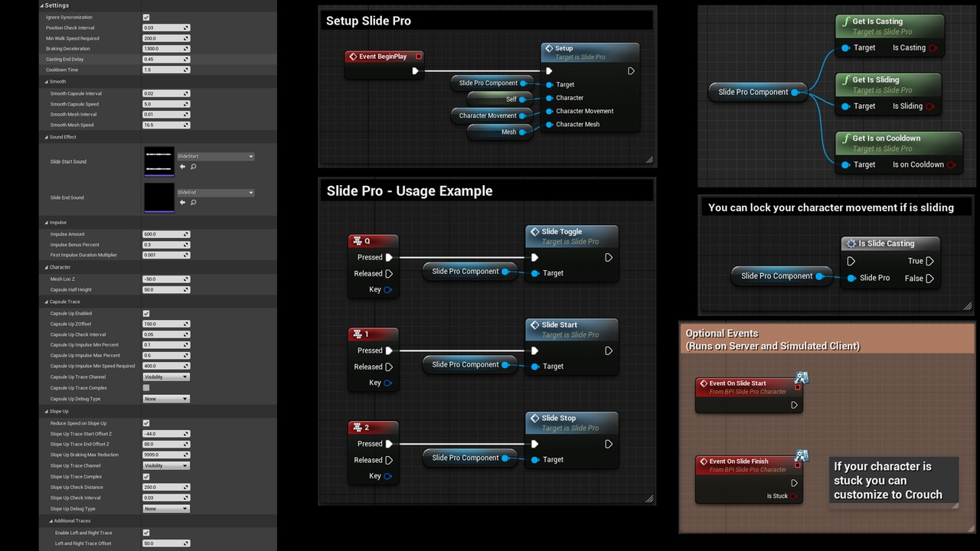Collapse the Smooth settings section

pos(46,81)
